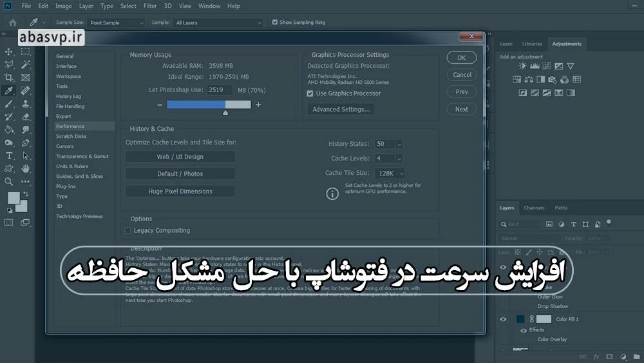Open the Filter menu
The image size is (644, 363).
click(x=150, y=6)
